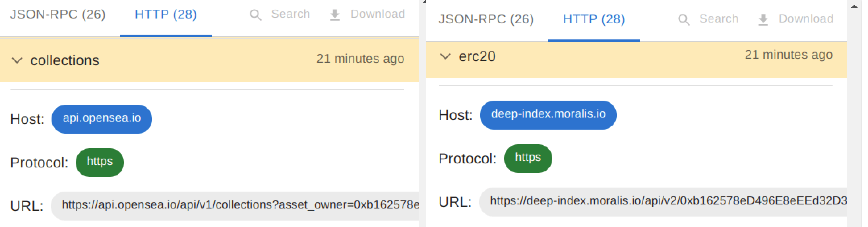Viewport: 868px width, 227px height.
Task: Click the search magnifier icon above collections
Action: (256, 15)
